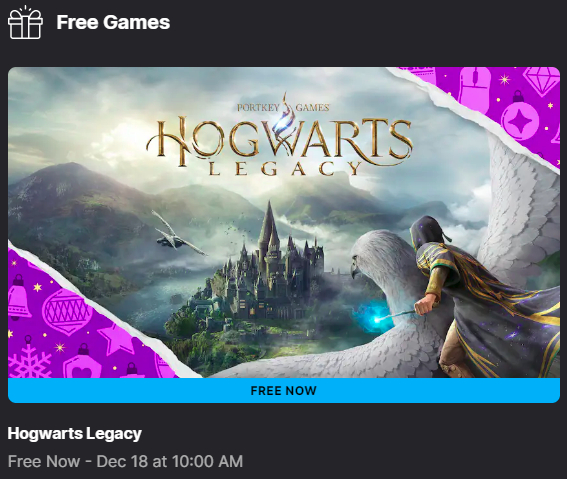567x479 pixels.
Task: Click the gift box icon
Action: pyautogui.click(x=25, y=22)
